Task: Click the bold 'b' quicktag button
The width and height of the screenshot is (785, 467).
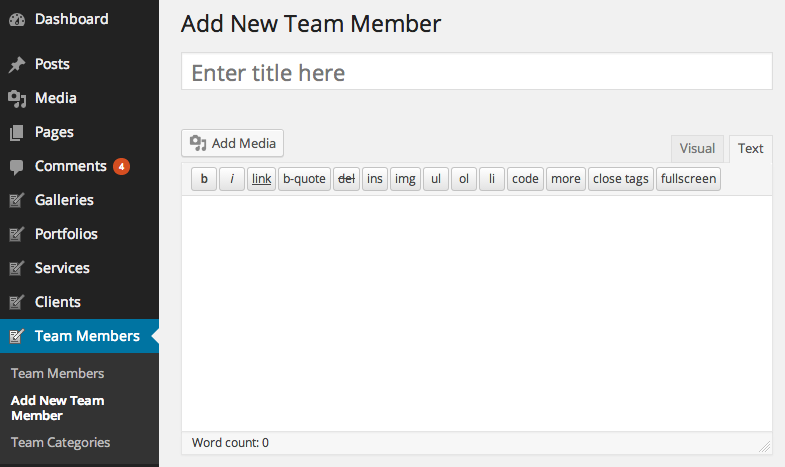Action: [x=204, y=179]
